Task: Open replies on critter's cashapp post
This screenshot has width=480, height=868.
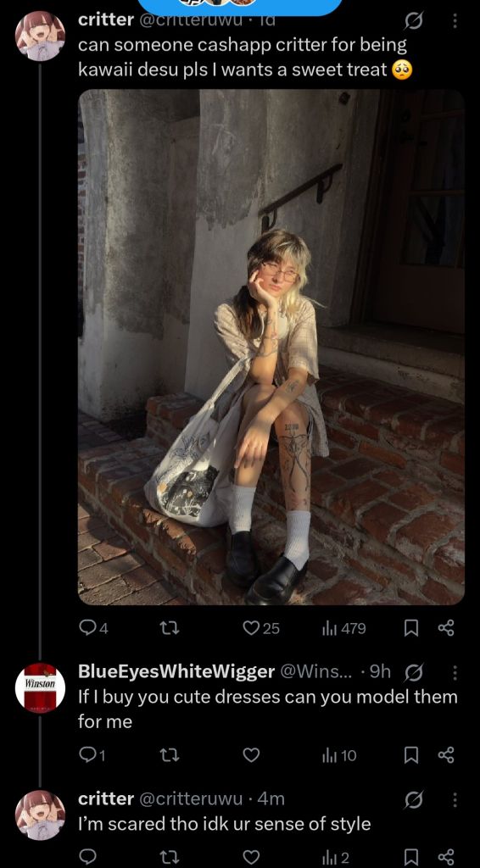Action: point(93,628)
